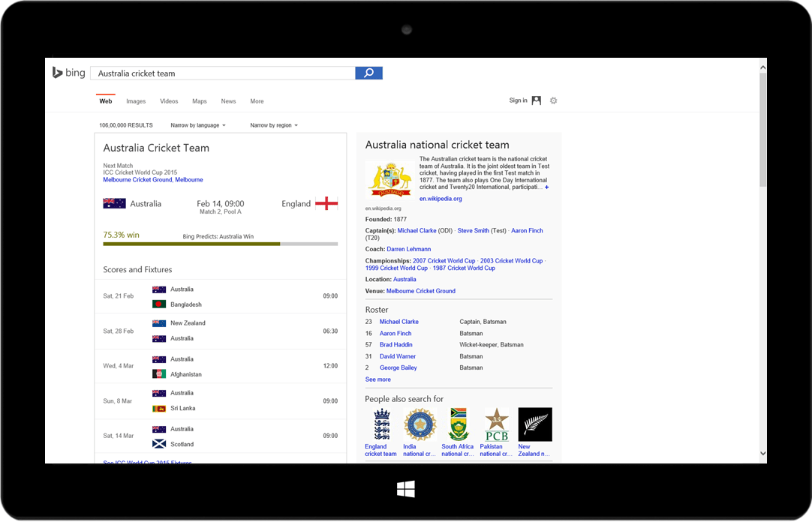
Task: Click inside the search query field
Action: click(223, 73)
